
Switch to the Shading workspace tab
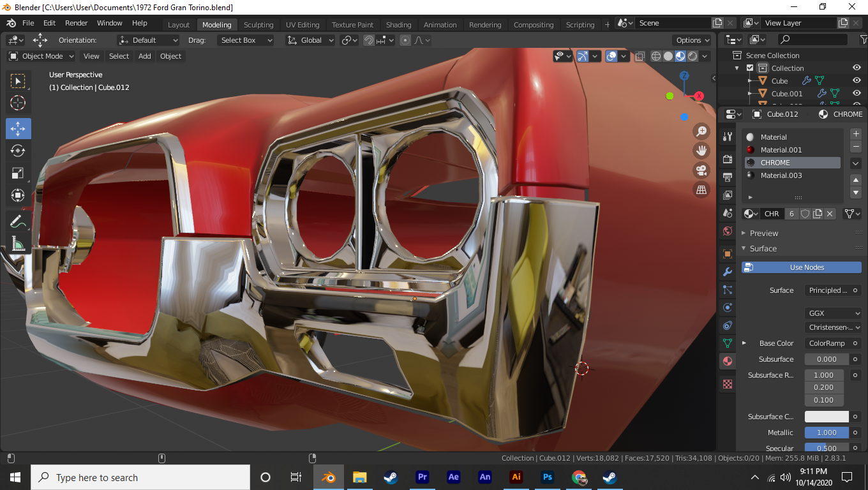(x=398, y=25)
